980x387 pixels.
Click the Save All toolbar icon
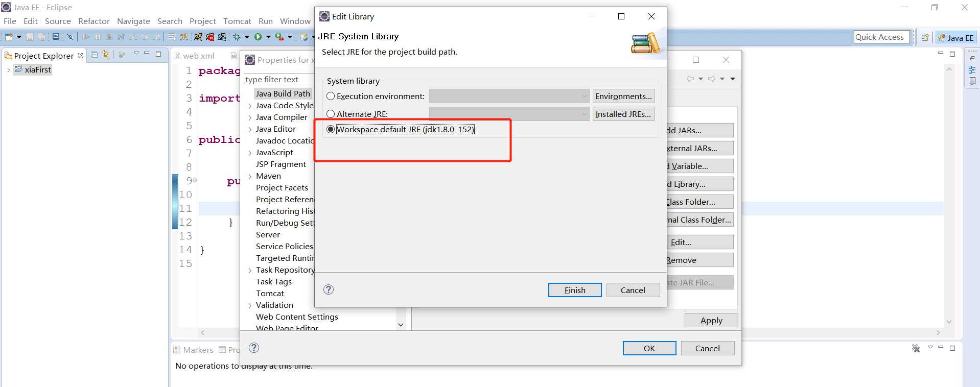click(42, 37)
